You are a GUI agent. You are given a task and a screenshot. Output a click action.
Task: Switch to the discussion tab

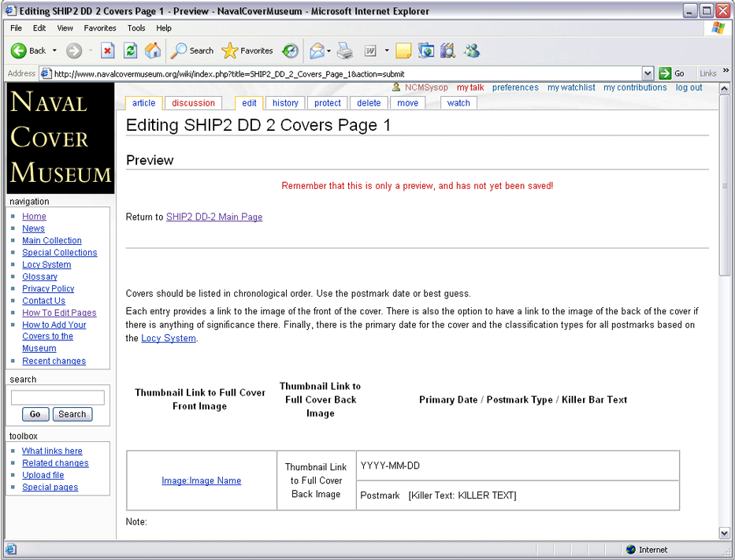tap(193, 103)
